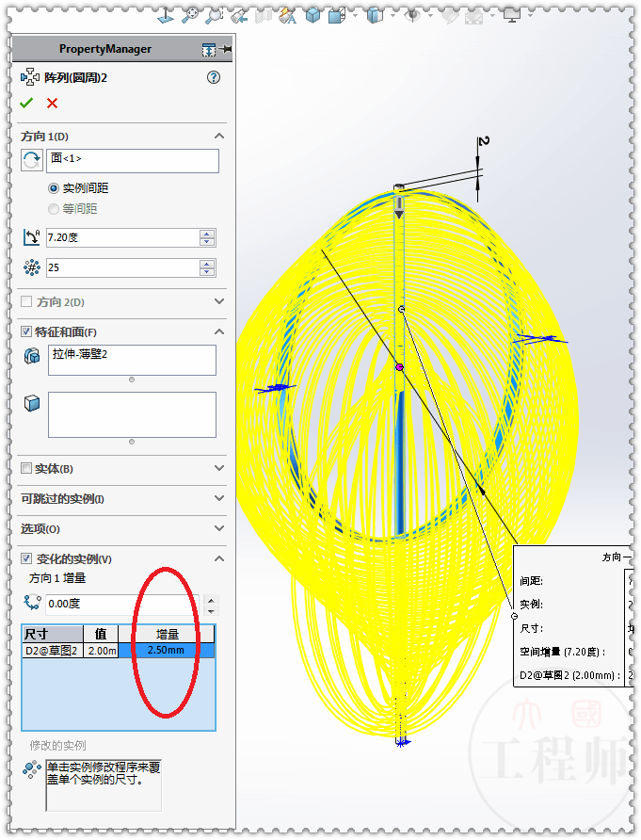This screenshot has width=641, height=840.
Task: Click the features-to-pattern icon beside 拉伸-薄壁2
Action: 32,356
